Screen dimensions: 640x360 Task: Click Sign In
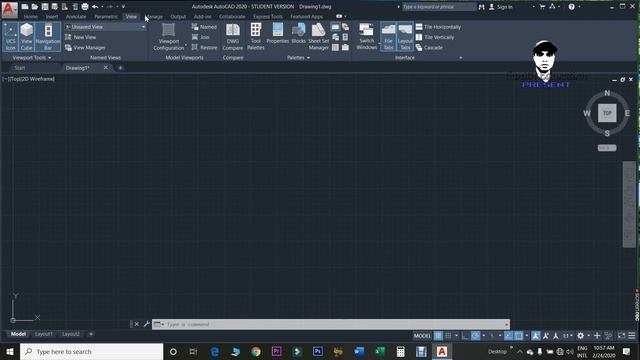click(501, 7)
